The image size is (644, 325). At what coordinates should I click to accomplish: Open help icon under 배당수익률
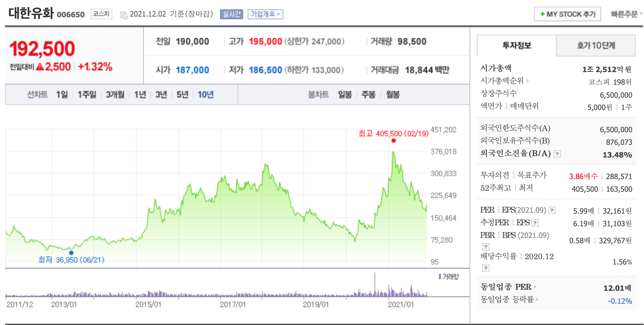tap(486, 268)
